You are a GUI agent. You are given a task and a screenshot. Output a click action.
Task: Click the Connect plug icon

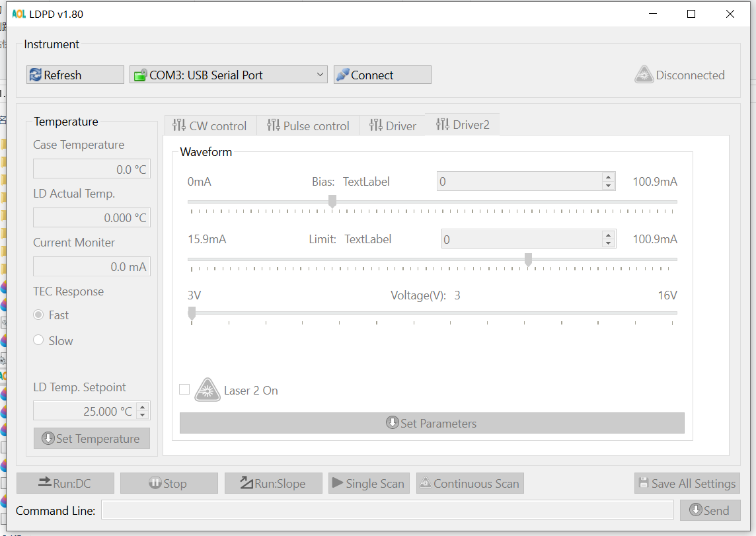click(342, 75)
